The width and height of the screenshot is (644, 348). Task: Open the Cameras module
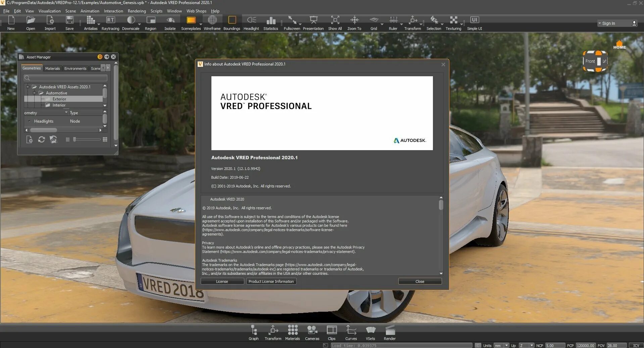pos(312,333)
